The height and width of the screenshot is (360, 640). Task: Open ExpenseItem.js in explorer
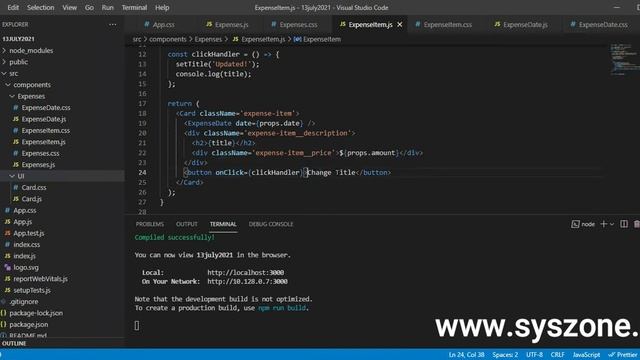(43, 142)
